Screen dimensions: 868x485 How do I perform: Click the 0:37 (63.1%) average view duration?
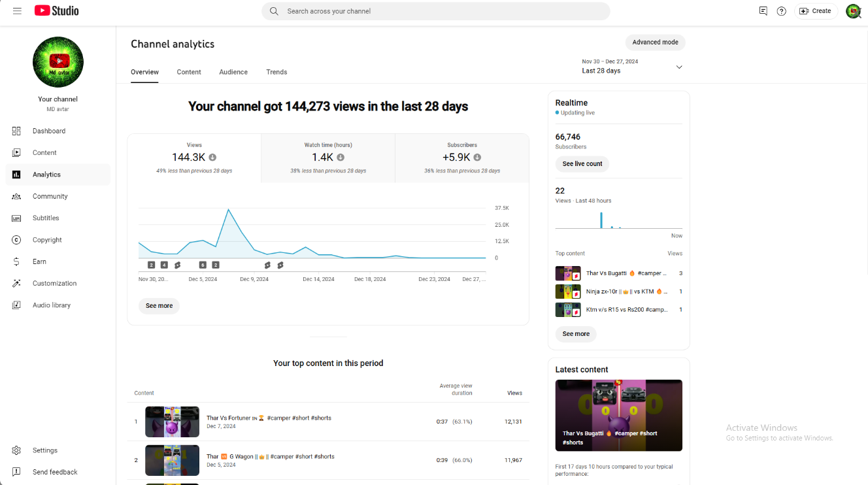click(454, 422)
